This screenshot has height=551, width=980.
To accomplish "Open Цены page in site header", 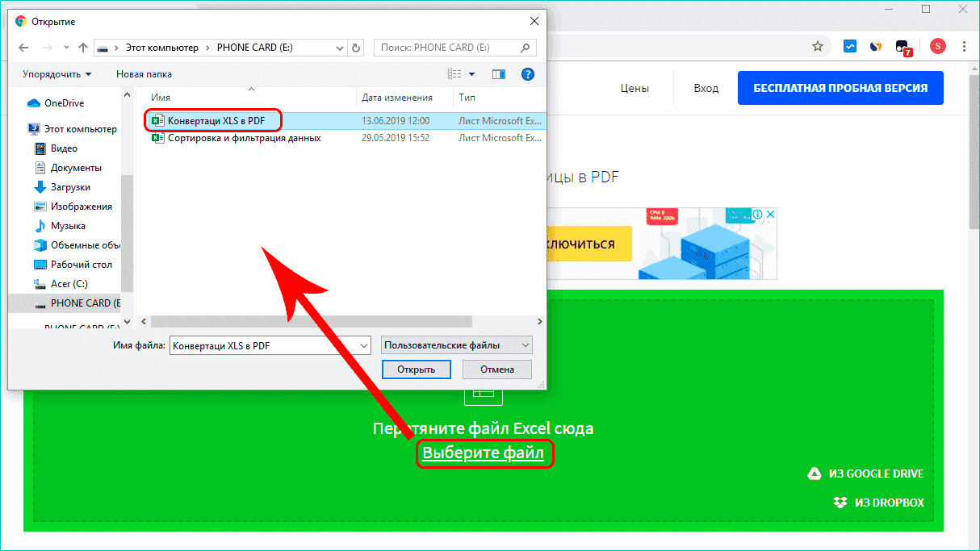I will pyautogui.click(x=634, y=89).
